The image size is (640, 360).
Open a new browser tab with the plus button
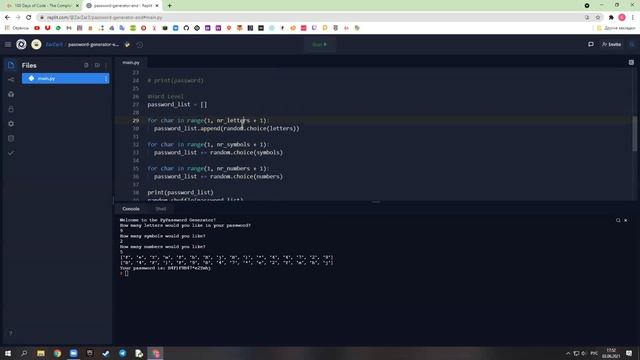pyautogui.click(x=169, y=6)
